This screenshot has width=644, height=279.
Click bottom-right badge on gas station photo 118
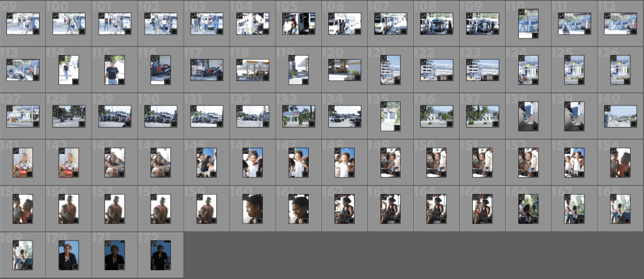pos(265,77)
